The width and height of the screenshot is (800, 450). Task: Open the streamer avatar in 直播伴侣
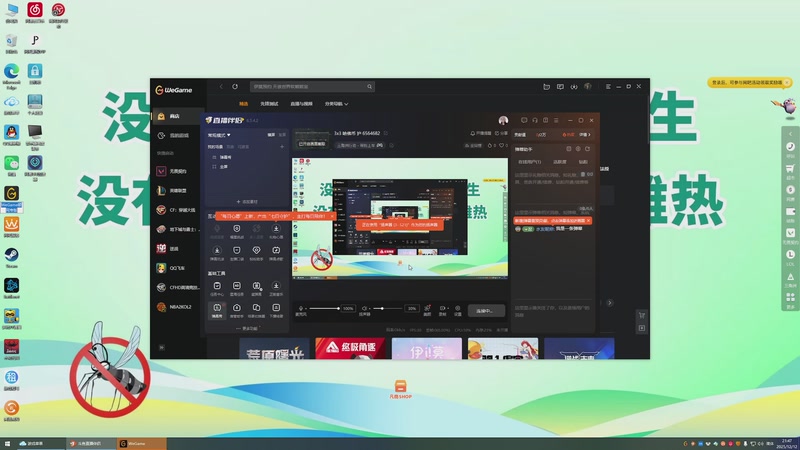coord(503,120)
